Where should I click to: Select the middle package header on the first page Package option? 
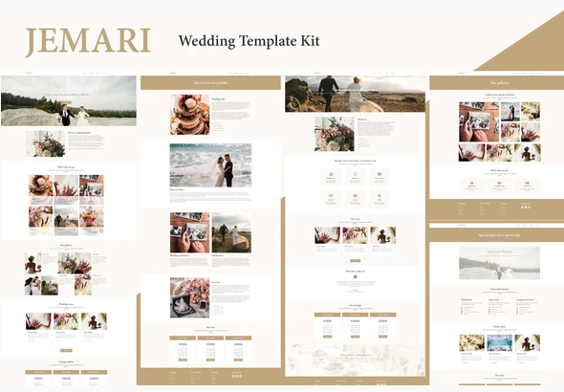pyautogui.click(x=66, y=372)
